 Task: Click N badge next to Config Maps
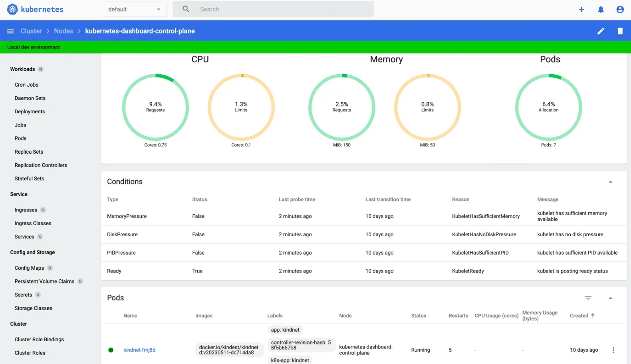50,268
